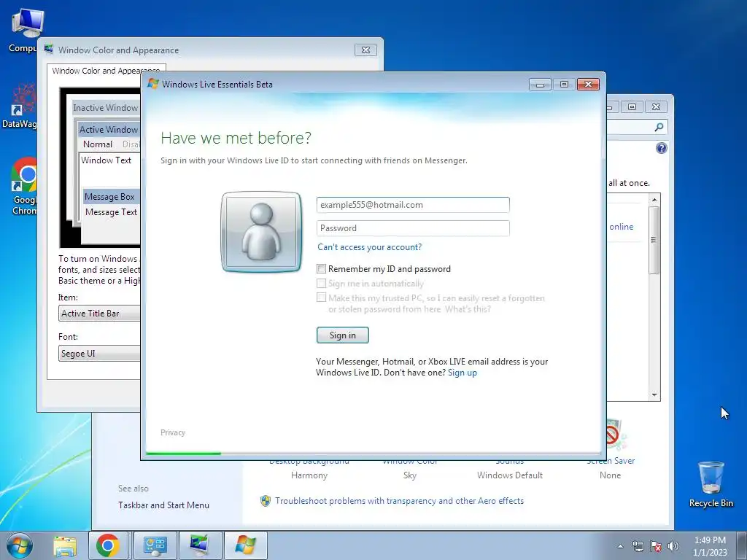Open the Item dropdown showing Active Title Bar
The height and width of the screenshot is (560, 747).
pos(99,314)
